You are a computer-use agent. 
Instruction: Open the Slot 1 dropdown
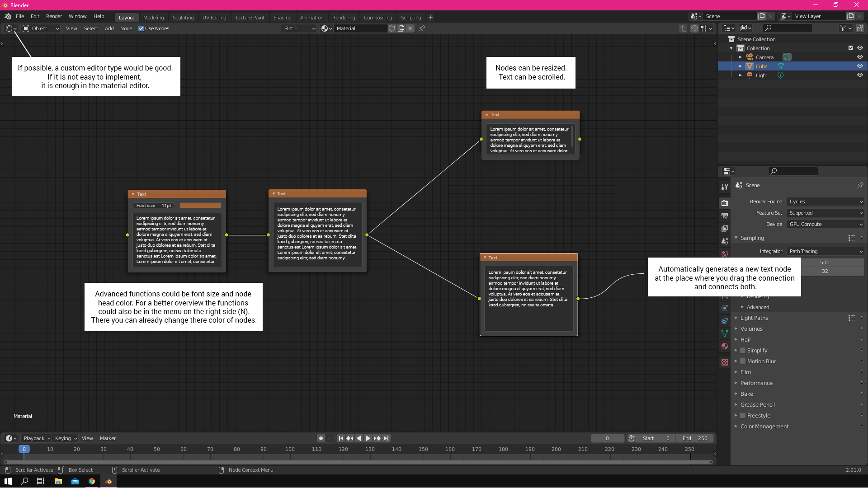click(x=299, y=28)
